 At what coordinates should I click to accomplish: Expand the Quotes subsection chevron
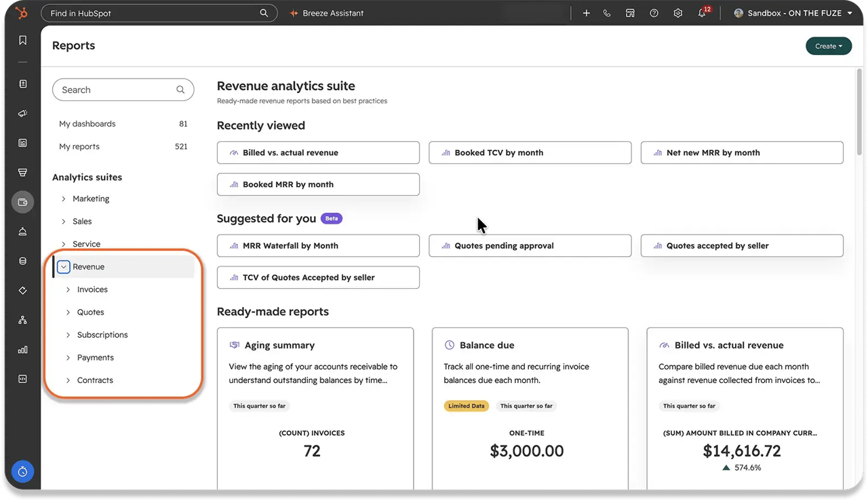click(68, 313)
